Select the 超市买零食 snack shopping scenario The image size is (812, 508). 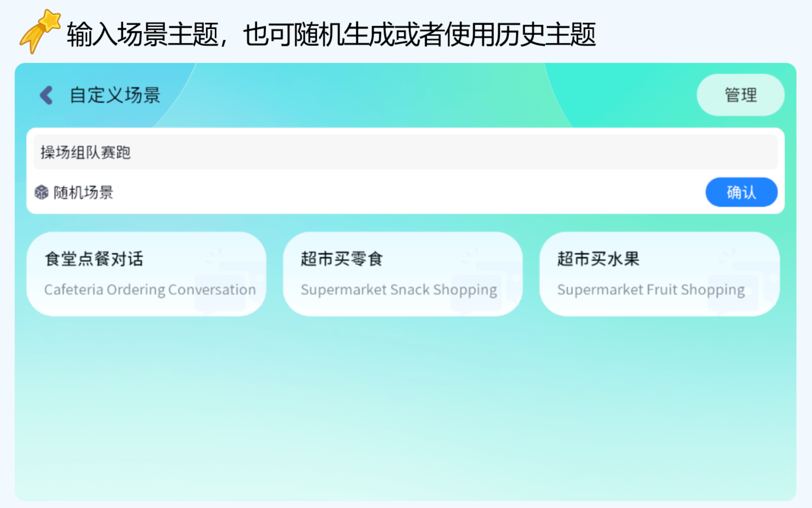pos(402,273)
